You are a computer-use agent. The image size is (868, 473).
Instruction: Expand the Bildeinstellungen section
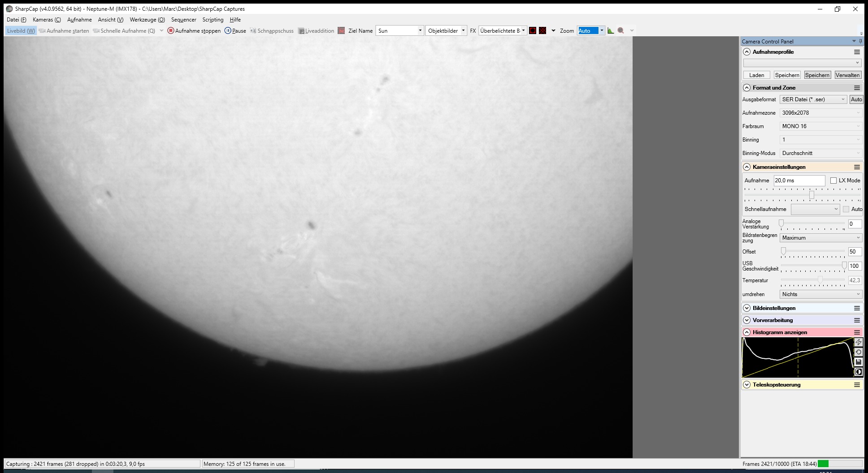tap(746, 308)
